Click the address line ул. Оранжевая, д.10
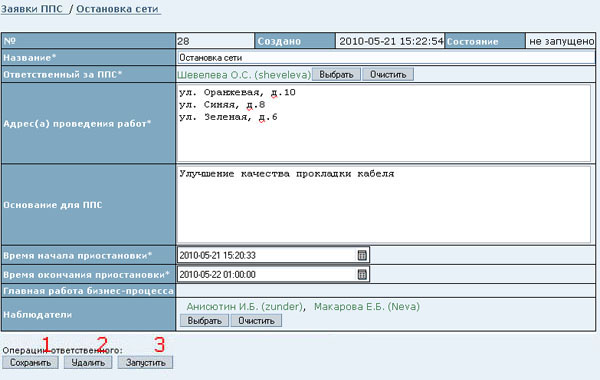 (237, 93)
